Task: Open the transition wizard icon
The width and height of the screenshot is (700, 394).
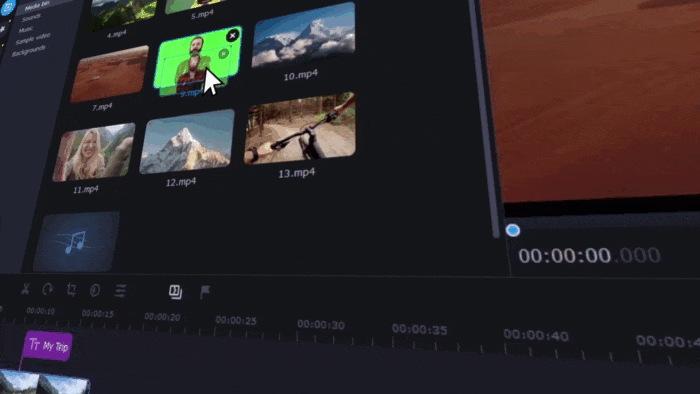Action: [x=175, y=292]
